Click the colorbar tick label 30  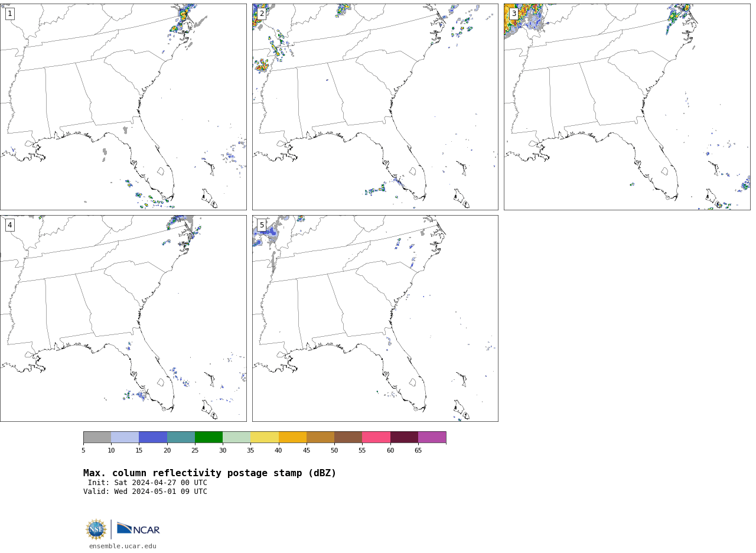click(x=223, y=450)
